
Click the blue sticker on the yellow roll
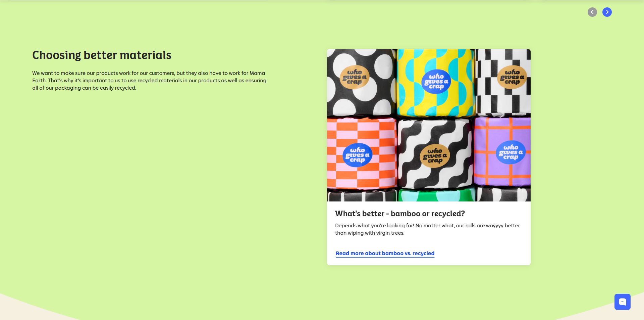click(436, 82)
